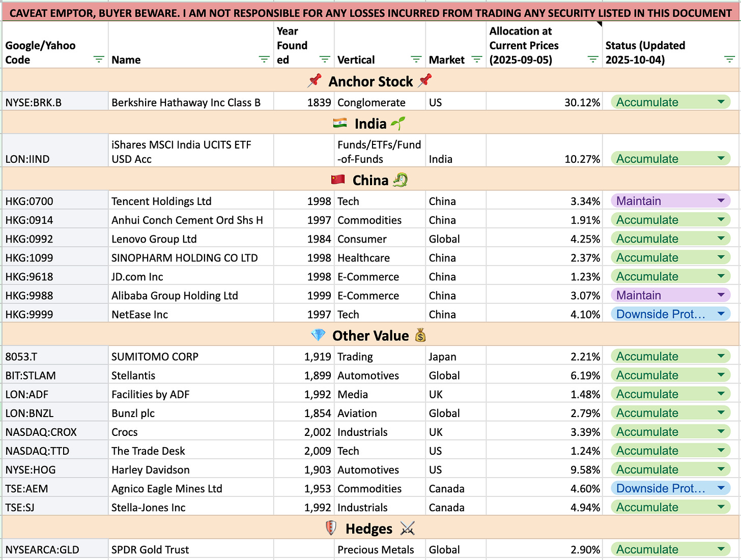Open filter icon for Vertical column

click(416, 60)
